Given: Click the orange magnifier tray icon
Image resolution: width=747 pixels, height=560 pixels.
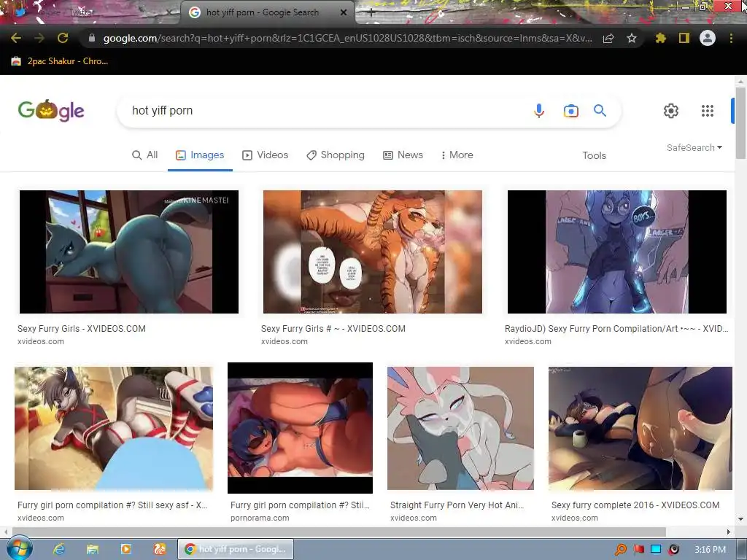Looking at the screenshot, I should (x=621, y=550).
